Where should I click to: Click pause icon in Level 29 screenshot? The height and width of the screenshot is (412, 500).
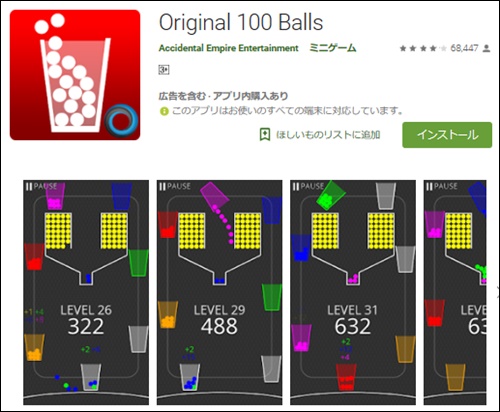pyautogui.click(x=162, y=187)
